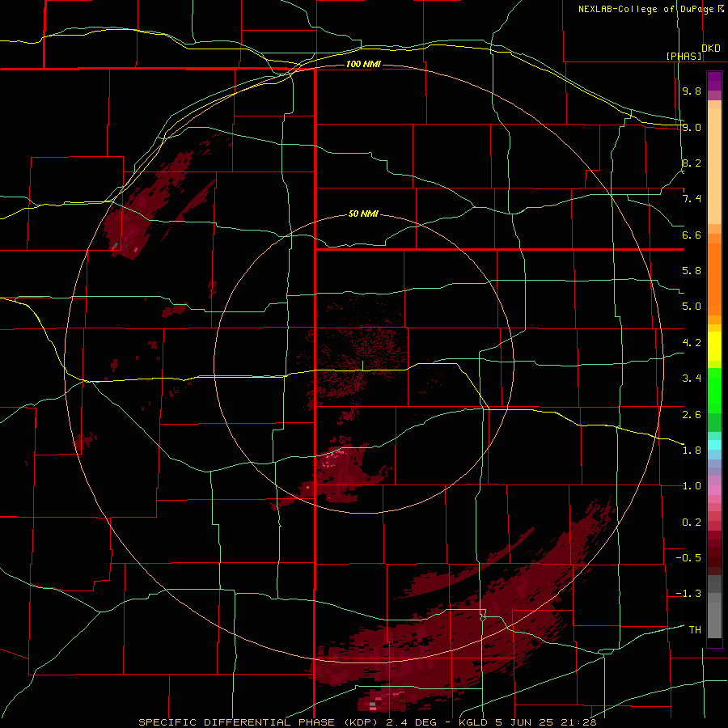
Task: Click the bright green band of the color bar
Action: tap(714, 390)
